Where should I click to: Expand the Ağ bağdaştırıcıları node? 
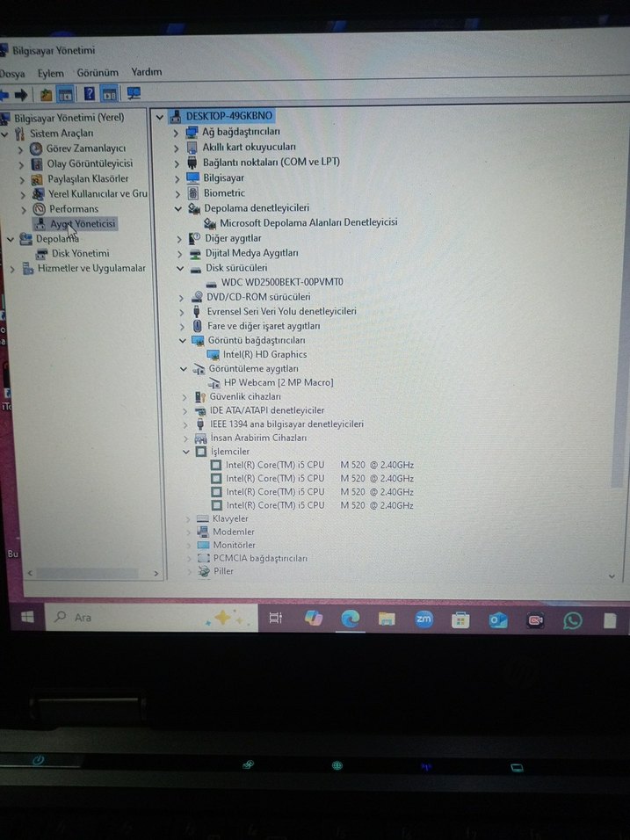176,133
